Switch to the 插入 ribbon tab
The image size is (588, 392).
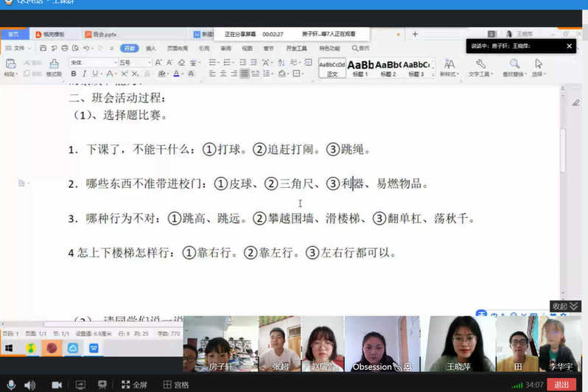click(151, 48)
